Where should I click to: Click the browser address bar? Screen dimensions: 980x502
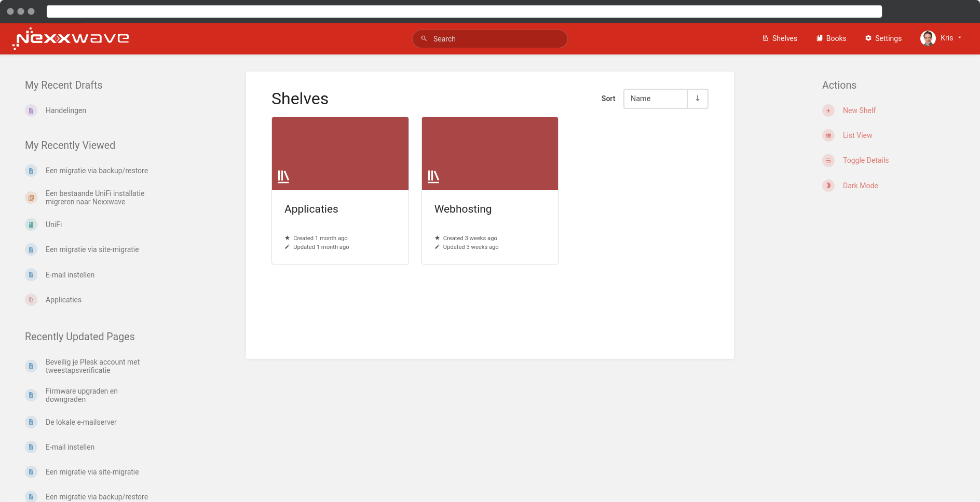click(x=464, y=11)
